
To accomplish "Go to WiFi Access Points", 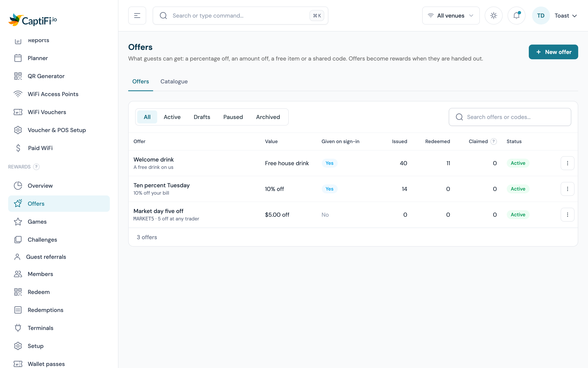I will (59, 94).
